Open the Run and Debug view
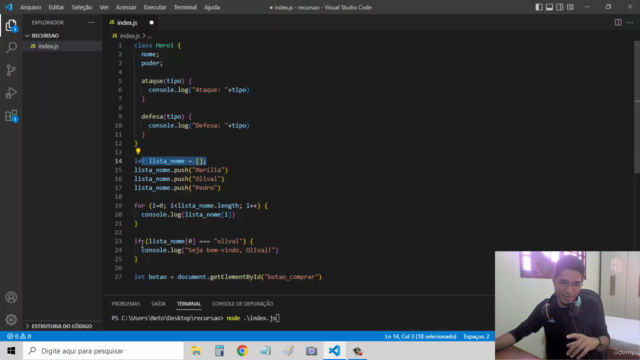Image resolution: width=640 pixels, height=360 pixels. click(11, 93)
